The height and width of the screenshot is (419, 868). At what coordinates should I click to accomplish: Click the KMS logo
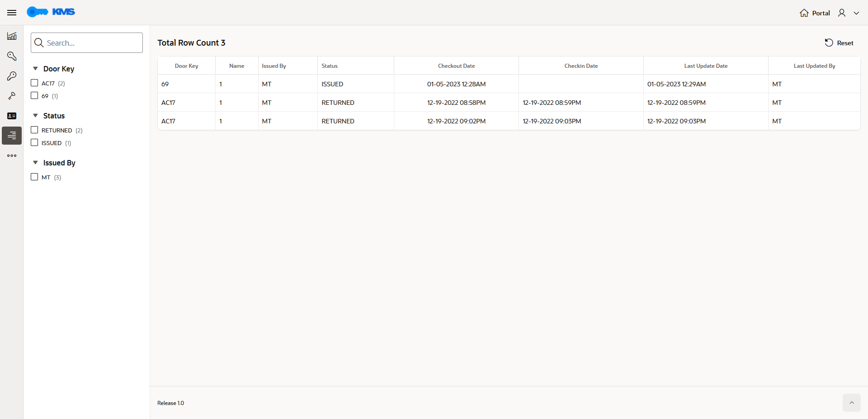coord(51,12)
